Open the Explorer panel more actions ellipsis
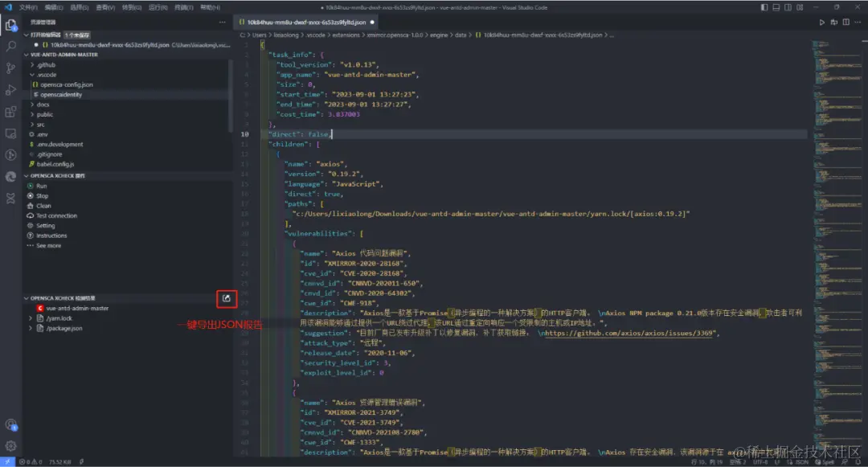The image size is (868, 467). 223,23
